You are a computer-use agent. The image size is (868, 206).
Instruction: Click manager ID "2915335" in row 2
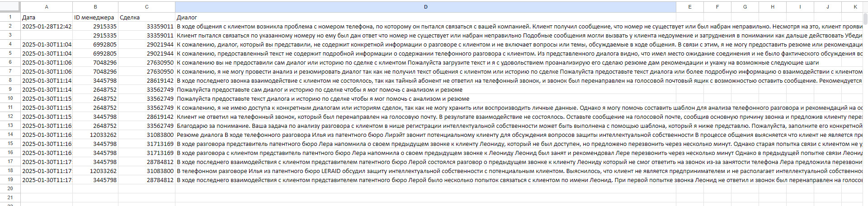[x=95, y=26]
